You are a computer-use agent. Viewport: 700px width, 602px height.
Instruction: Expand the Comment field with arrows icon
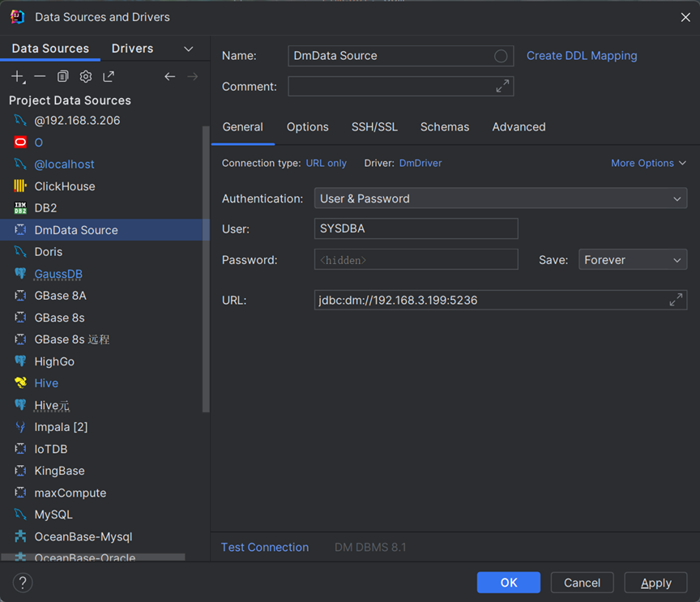pos(502,86)
